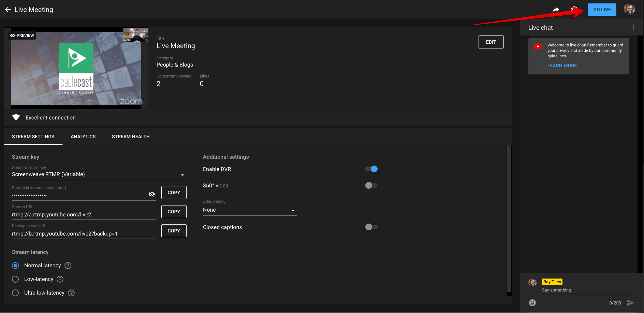644x313 pixels.
Task: Choose the Ultra low-latency radio option
Action: pos(15,293)
